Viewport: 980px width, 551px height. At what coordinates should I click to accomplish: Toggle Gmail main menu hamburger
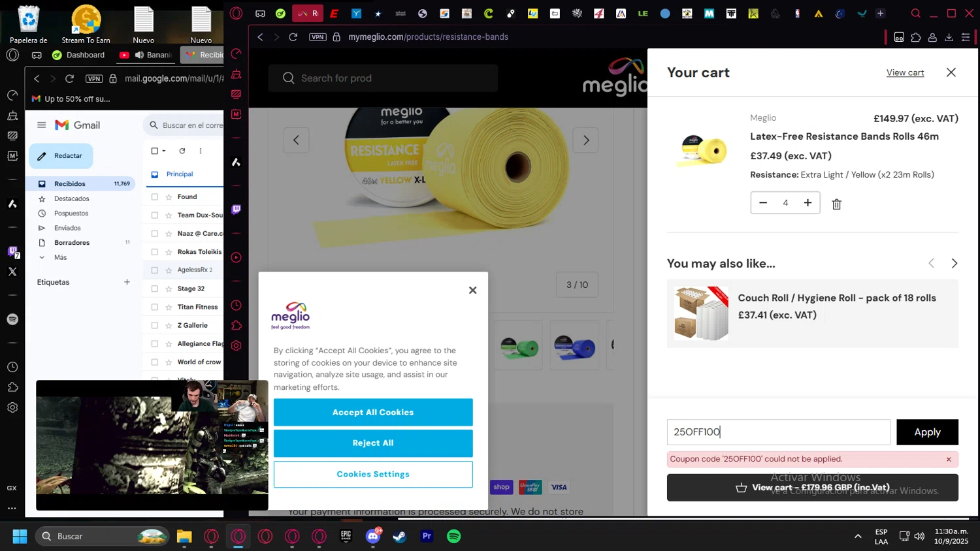pyautogui.click(x=42, y=125)
